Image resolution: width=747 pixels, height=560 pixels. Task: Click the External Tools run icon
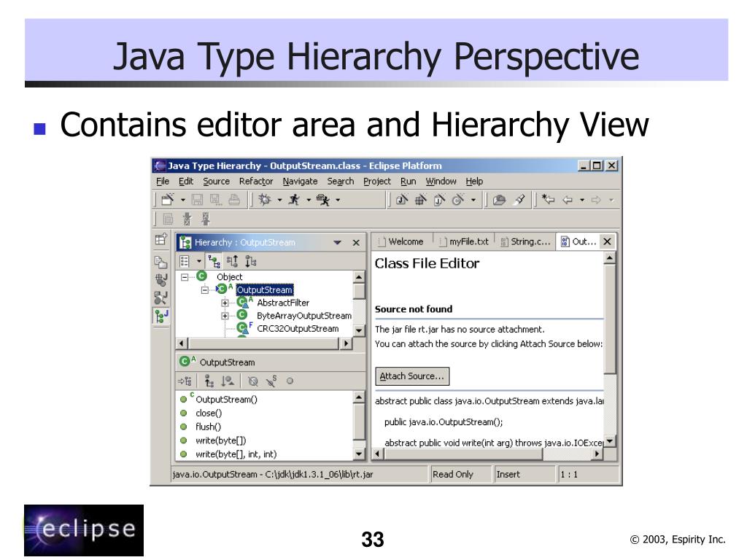323,200
